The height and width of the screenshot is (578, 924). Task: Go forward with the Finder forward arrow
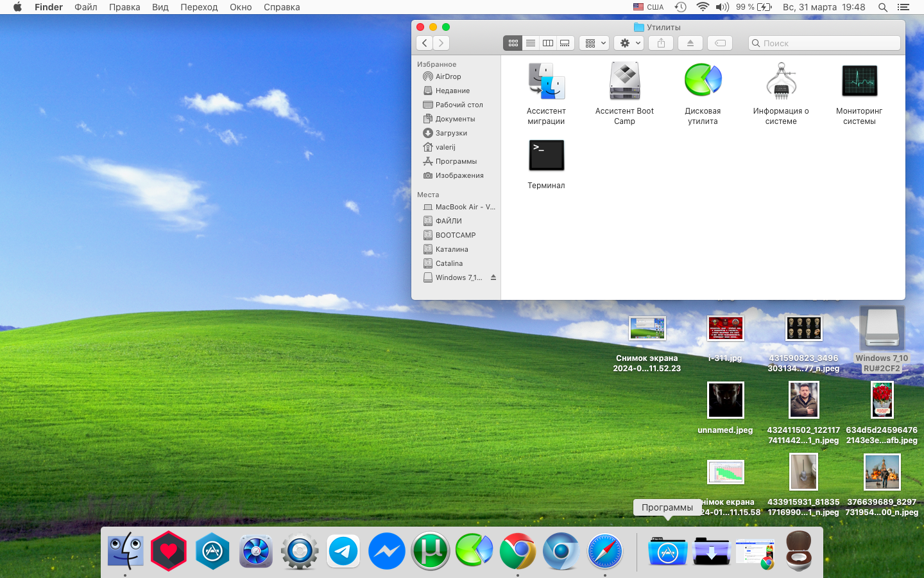point(441,43)
